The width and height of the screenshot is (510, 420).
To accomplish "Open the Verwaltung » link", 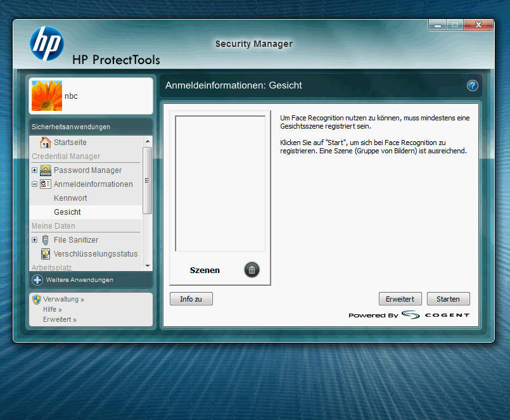I will coord(64,299).
